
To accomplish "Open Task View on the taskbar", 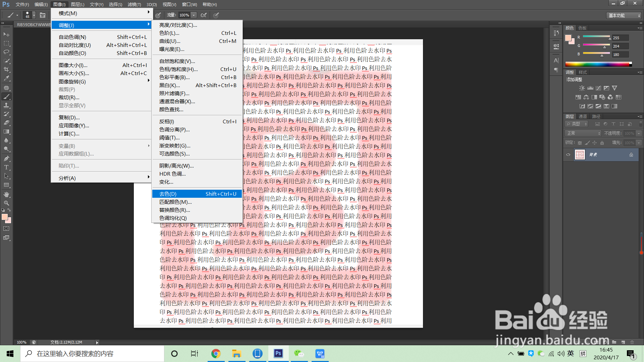I will click(x=195, y=354).
